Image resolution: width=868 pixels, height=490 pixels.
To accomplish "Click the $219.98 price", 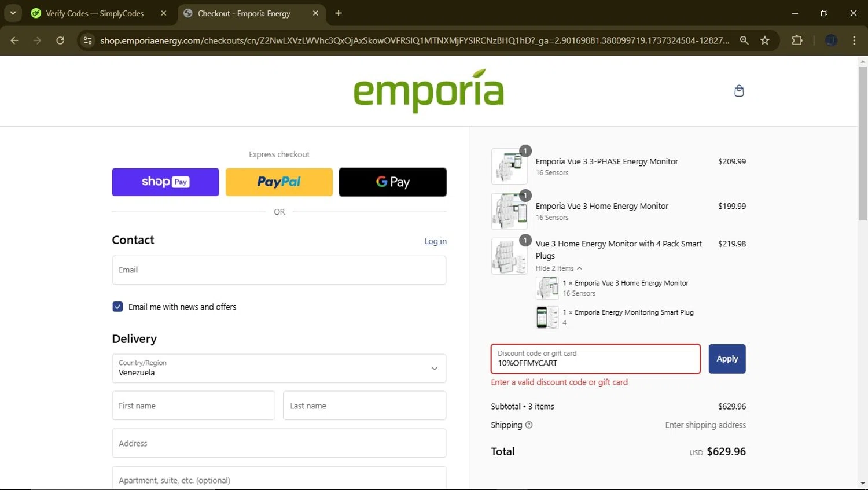I will tap(732, 244).
